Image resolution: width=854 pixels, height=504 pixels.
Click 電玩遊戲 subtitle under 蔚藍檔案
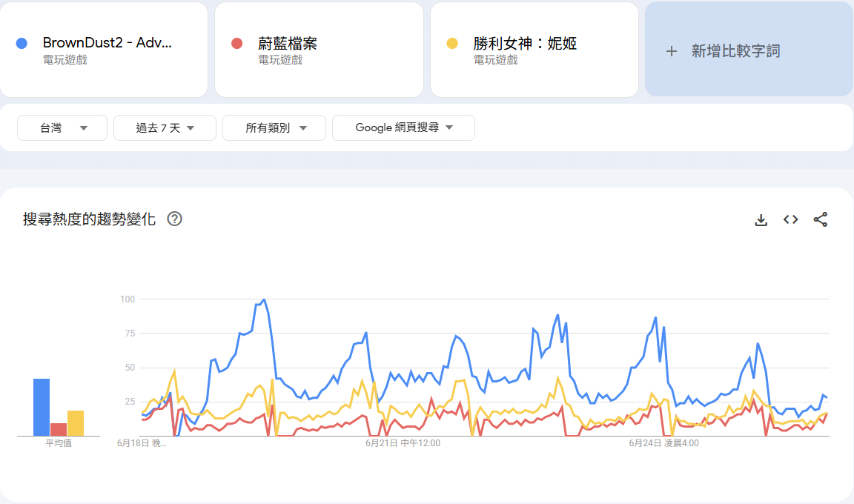[280, 60]
